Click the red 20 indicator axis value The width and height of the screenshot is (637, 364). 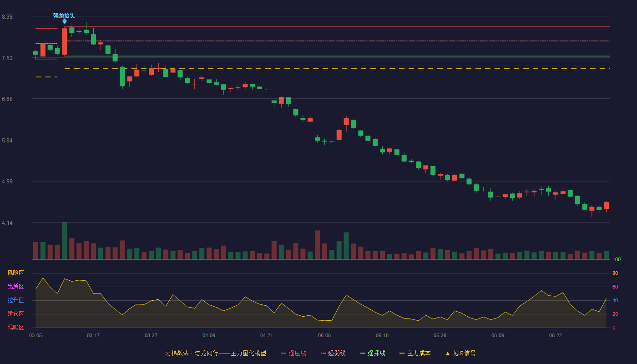(615, 314)
